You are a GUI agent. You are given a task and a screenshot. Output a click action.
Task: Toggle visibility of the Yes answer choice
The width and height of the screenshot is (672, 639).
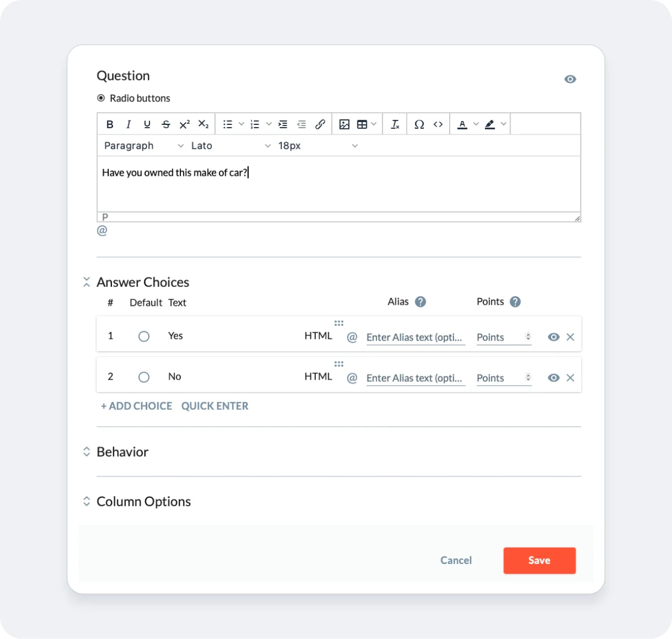tap(553, 337)
